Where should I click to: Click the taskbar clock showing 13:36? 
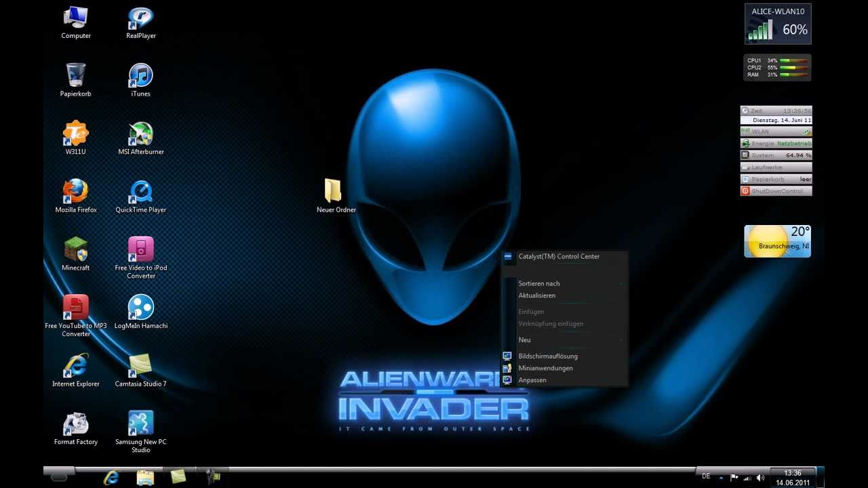click(x=793, y=478)
